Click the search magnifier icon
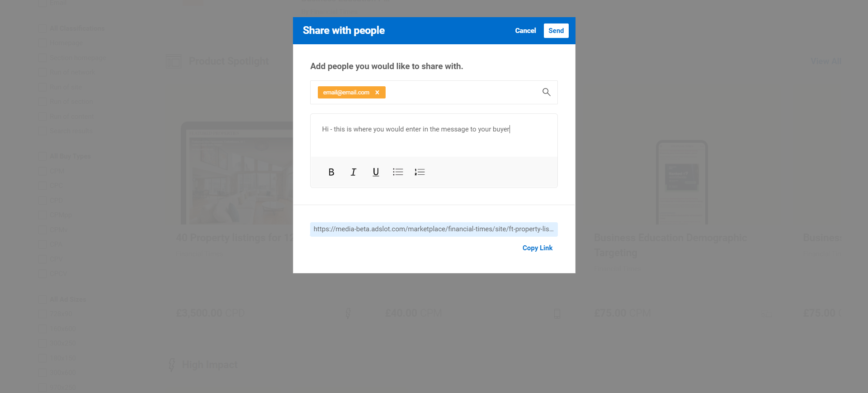 546,92
